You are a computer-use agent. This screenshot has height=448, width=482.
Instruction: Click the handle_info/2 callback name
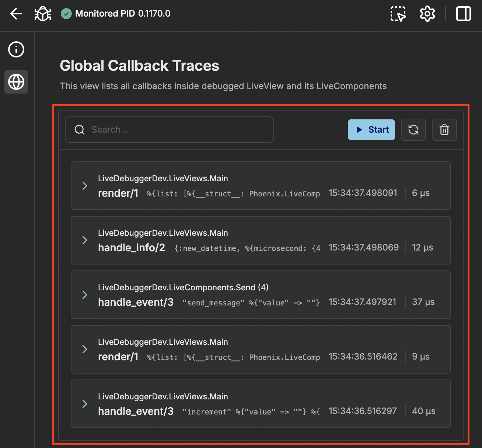click(132, 248)
